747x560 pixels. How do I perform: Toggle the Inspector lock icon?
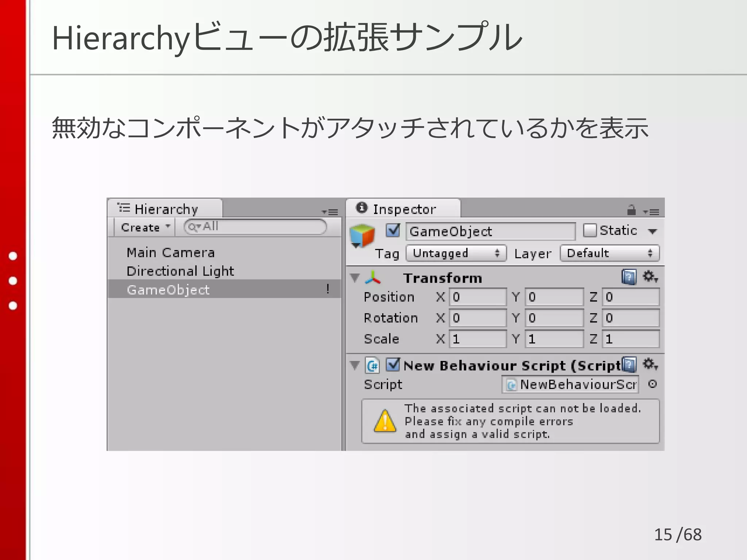[631, 210]
